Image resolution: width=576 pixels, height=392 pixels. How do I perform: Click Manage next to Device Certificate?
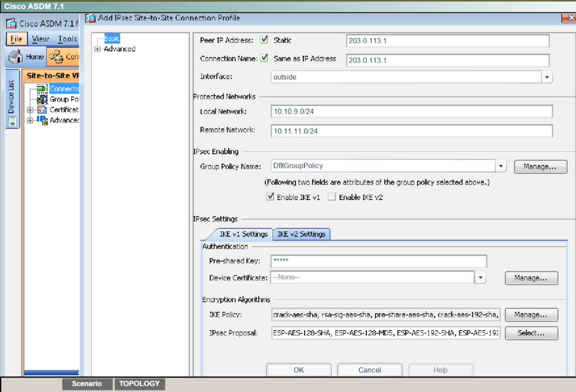pos(531,278)
